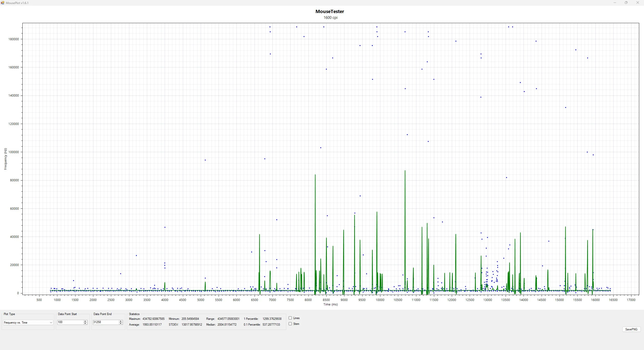The width and height of the screenshot is (644, 350).
Task: Click the Median value 2004.81154772
Action: 227,325
